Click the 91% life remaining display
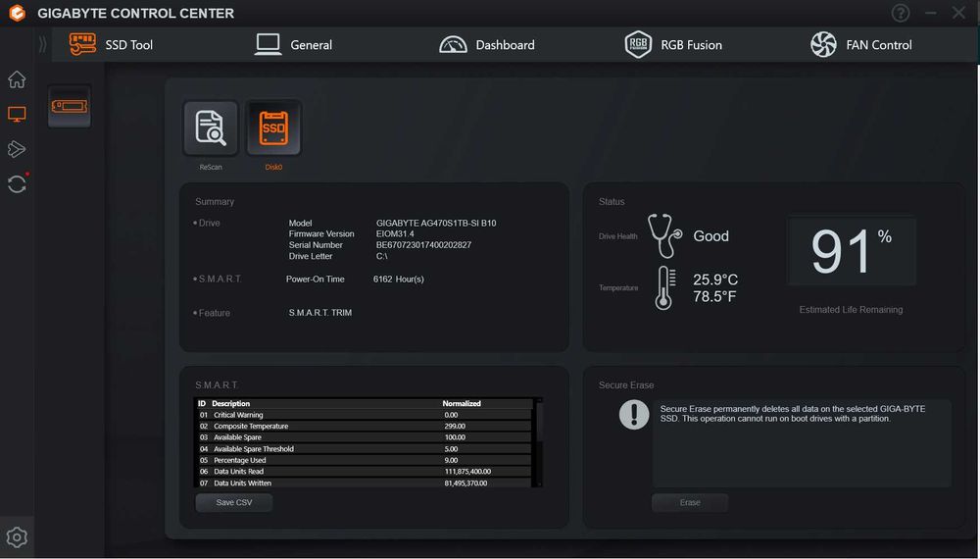Image resolution: width=980 pixels, height=559 pixels. click(x=852, y=251)
